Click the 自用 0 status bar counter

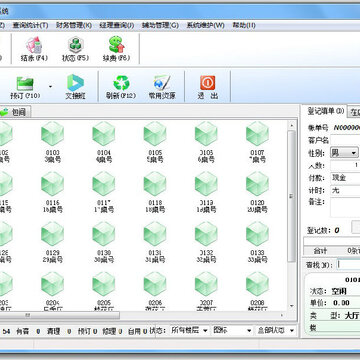coord(137,331)
